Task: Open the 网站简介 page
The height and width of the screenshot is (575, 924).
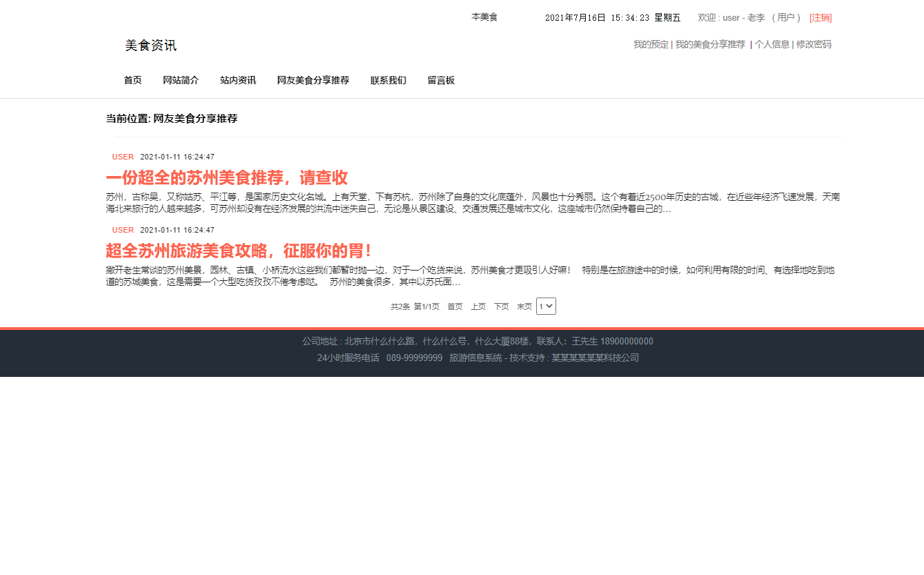Action: tap(181, 80)
